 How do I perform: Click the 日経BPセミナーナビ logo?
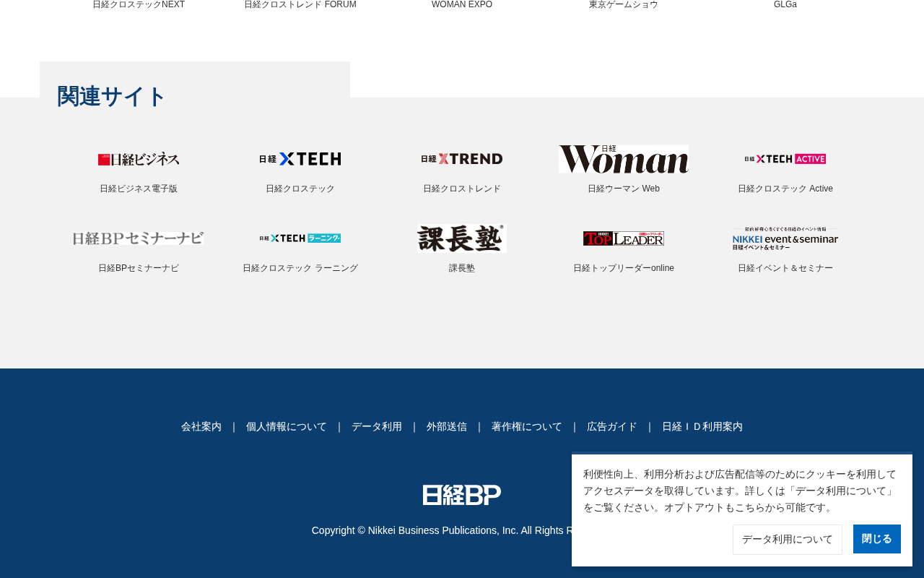click(139, 238)
